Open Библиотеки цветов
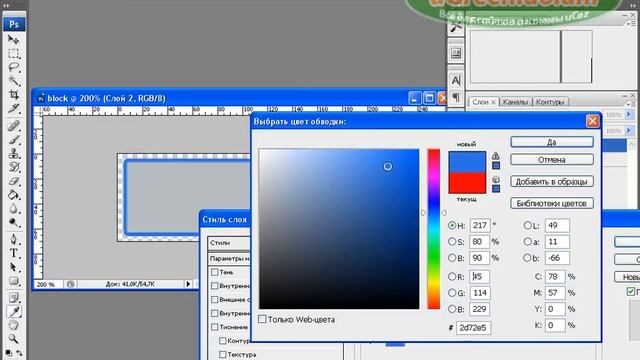This screenshot has height=360, width=640. click(x=552, y=203)
